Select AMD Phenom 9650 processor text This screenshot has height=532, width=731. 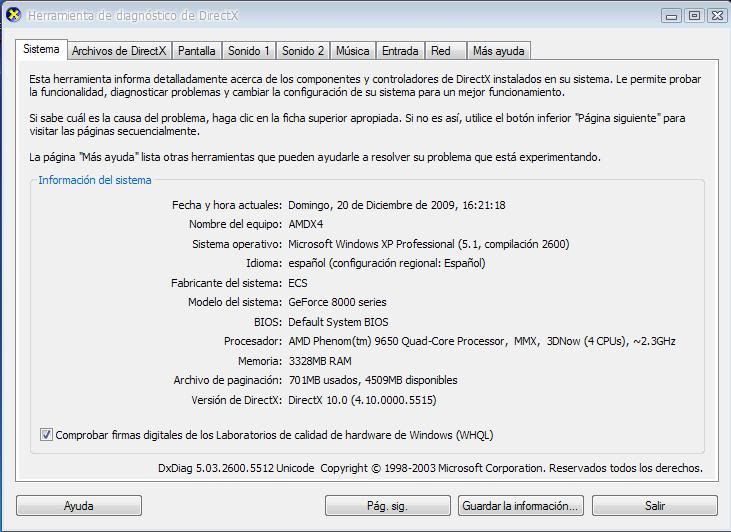(x=482, y=341)
